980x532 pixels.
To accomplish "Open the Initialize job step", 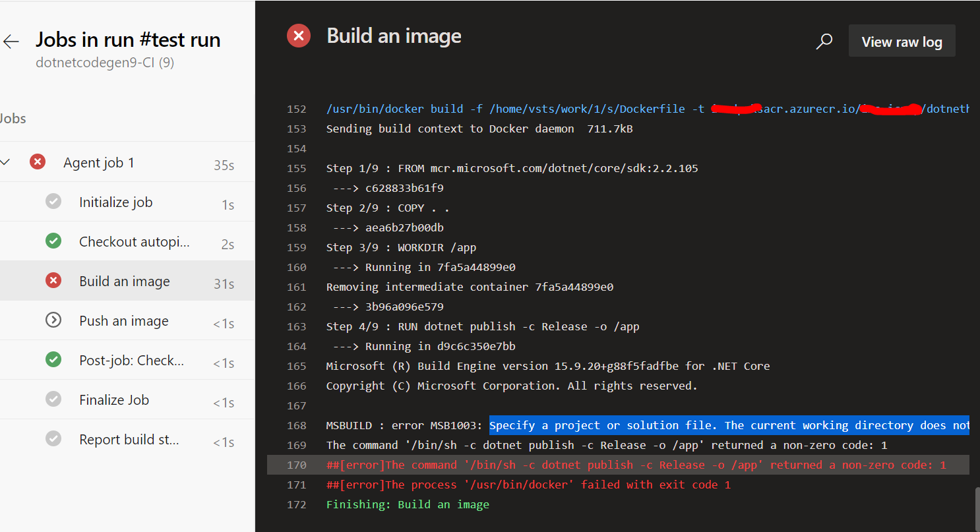I will [127, 202].
